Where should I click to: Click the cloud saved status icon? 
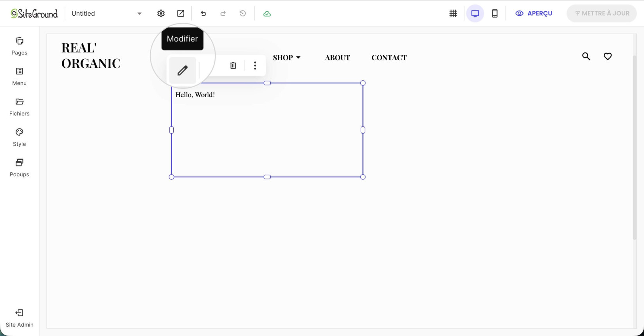tap(267, 14)
